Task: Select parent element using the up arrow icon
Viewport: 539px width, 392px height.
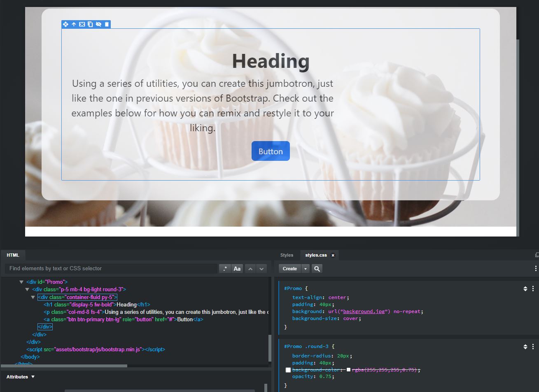Action: pos(74,24)
